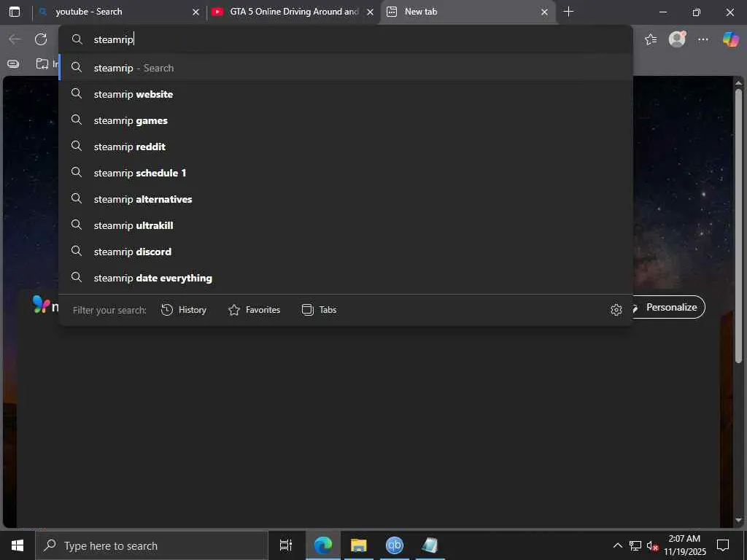Select the New tab tab
The height and width of the screenshot is (560, 747).
467,12
